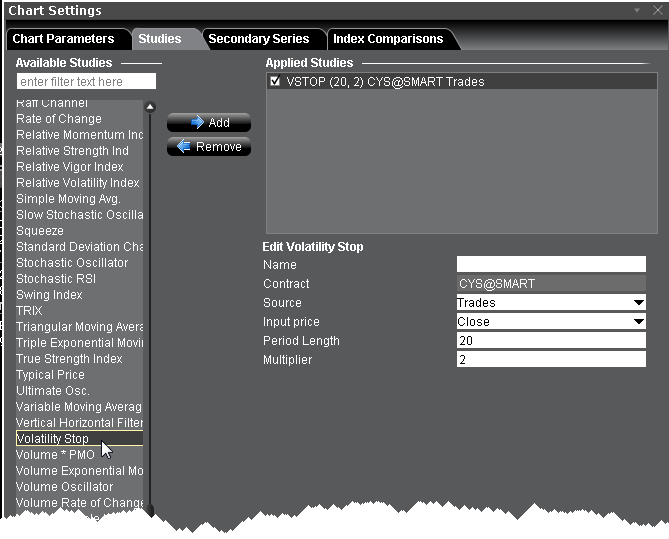This screenshot has height=539, width=669.
Task: Click the Add button with arrow
Action: [x=208, y=122]
